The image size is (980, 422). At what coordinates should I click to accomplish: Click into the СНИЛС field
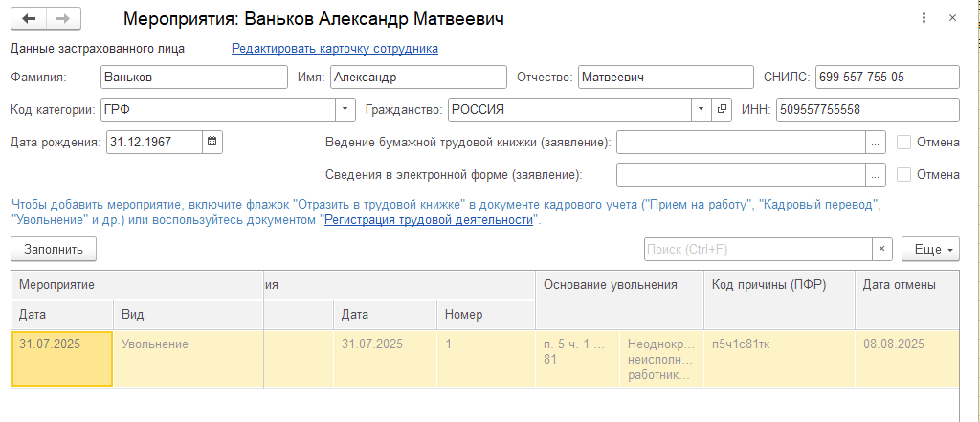887,77
